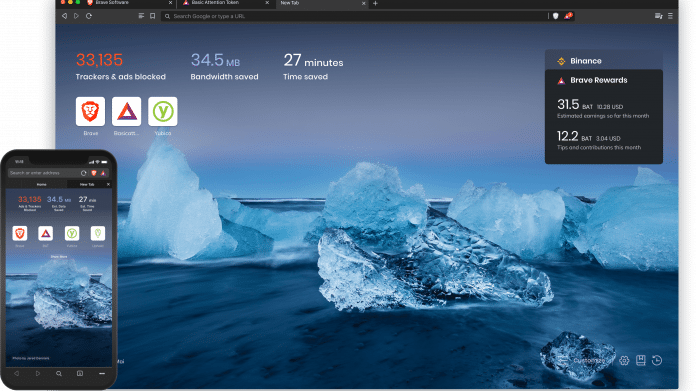Image resolution: width=696 pixels, height=391 pixels.
Task: Open bookmarks icon at bottom right of page
Action: 641,360
